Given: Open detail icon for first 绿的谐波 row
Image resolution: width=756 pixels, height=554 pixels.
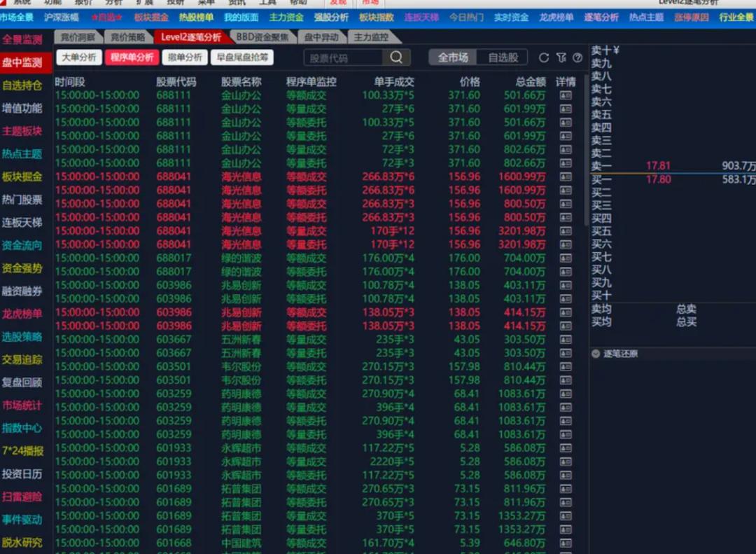Looking at the screenshot, I should pos(566,258).
